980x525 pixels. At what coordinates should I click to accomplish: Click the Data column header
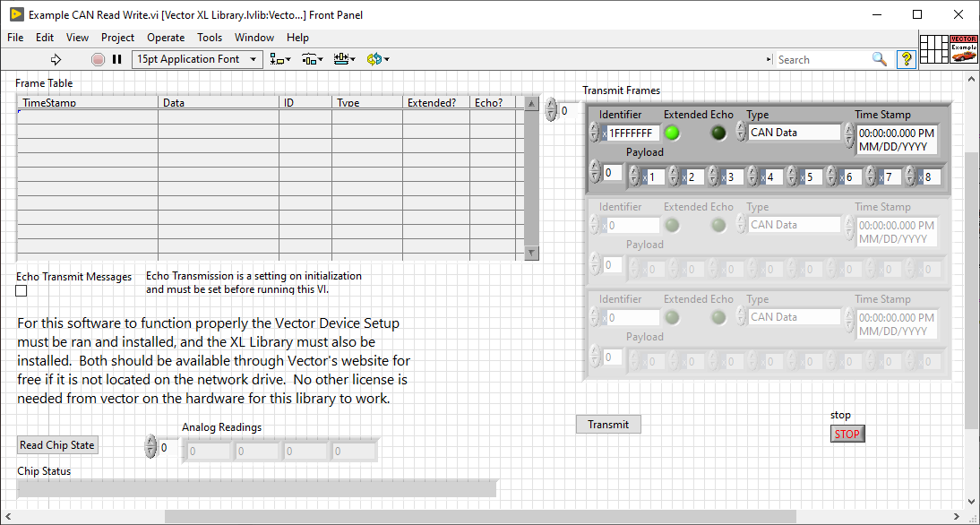coord(219,102)
